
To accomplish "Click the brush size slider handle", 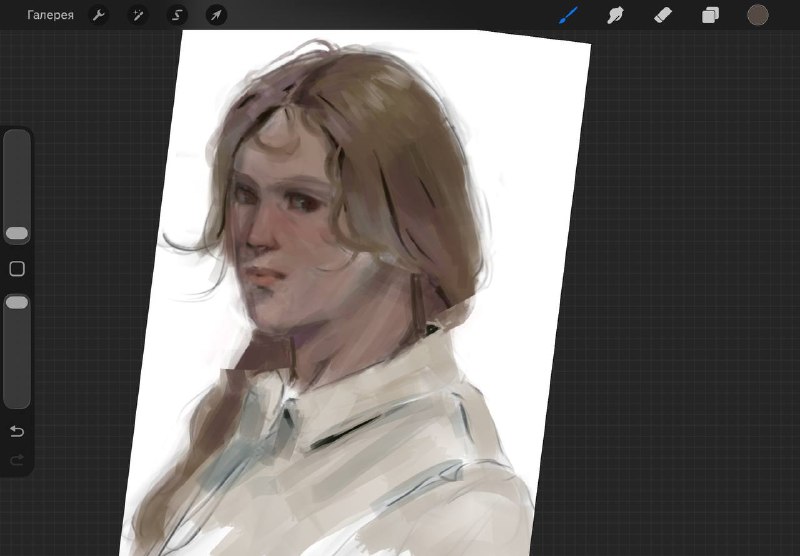I will pyautogui.click(x=17, y=234).
